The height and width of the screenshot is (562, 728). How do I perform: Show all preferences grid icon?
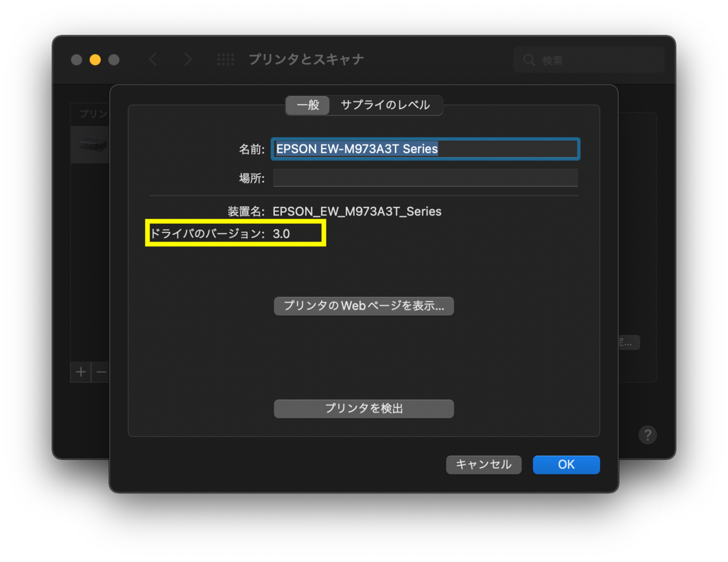[x=226, y=59]
